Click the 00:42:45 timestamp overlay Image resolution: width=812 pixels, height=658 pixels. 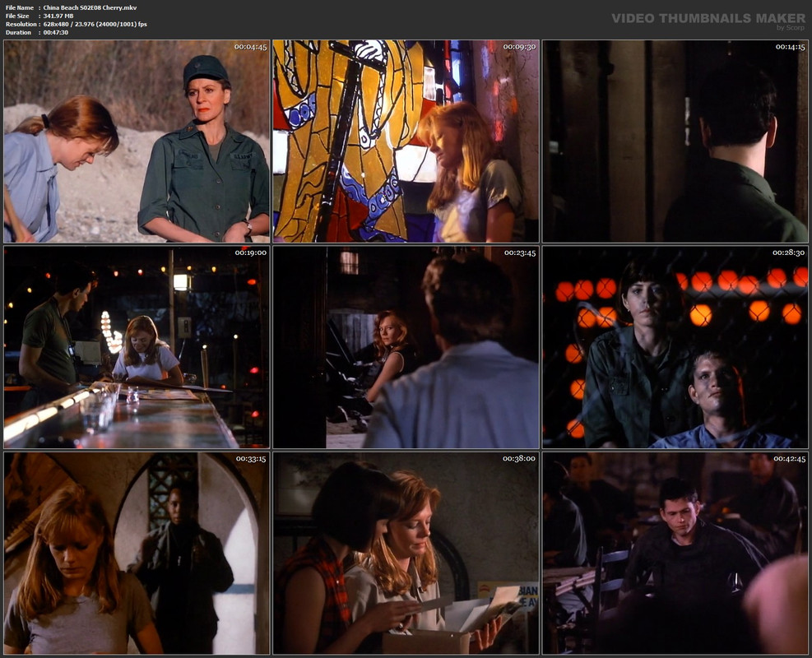[790, 459]
